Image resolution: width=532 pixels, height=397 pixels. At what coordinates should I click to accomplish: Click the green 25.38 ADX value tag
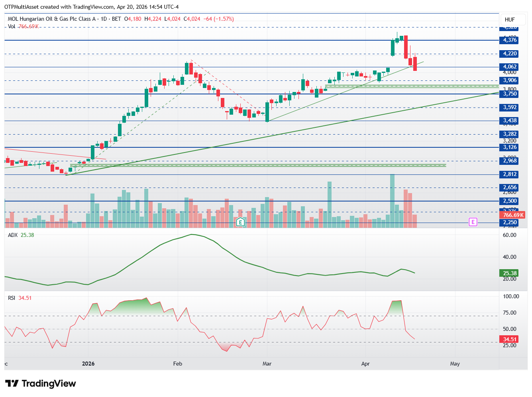(510, 273)
